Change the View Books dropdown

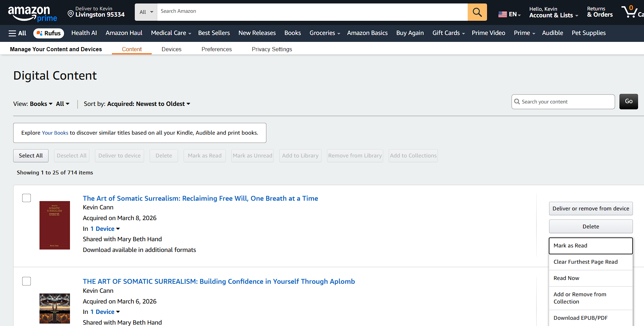tap(41, 104)
